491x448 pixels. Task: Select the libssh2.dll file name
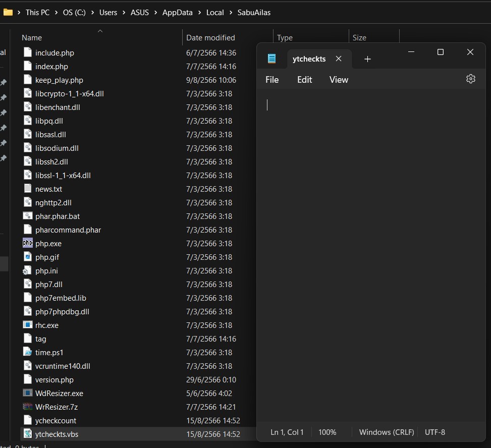(51, 161)
